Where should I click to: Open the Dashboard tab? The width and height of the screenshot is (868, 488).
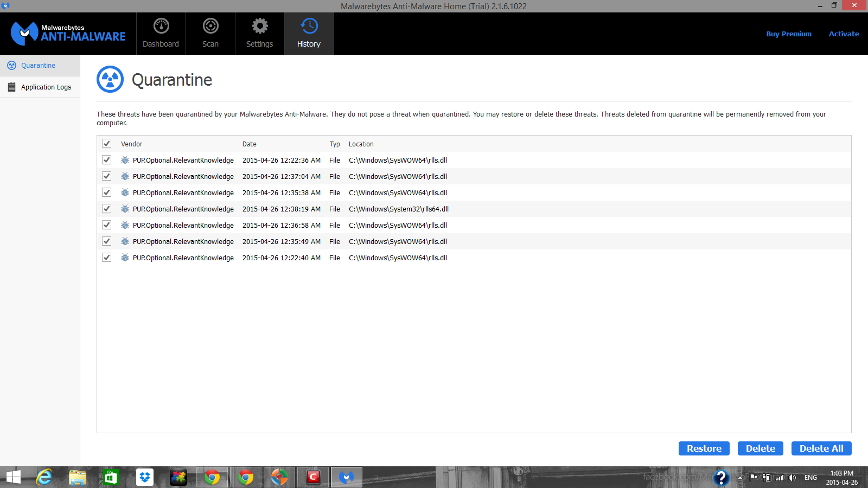161,34
